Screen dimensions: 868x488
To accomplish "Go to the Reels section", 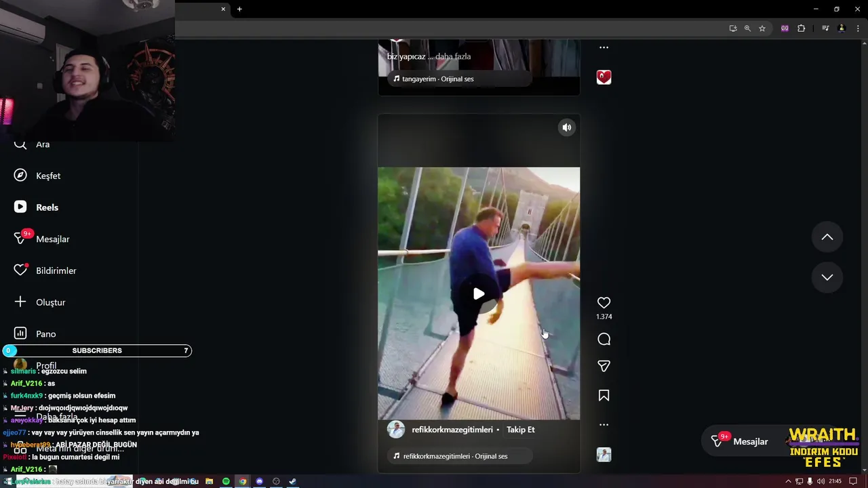I will 36,207.
